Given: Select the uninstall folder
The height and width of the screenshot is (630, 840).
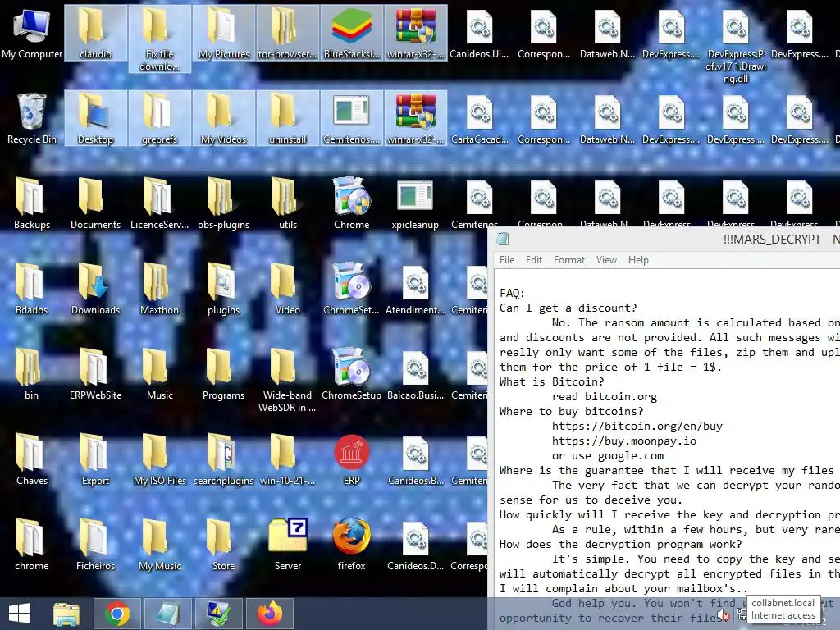Looking at the screenshot, I should tap(288, 118).
